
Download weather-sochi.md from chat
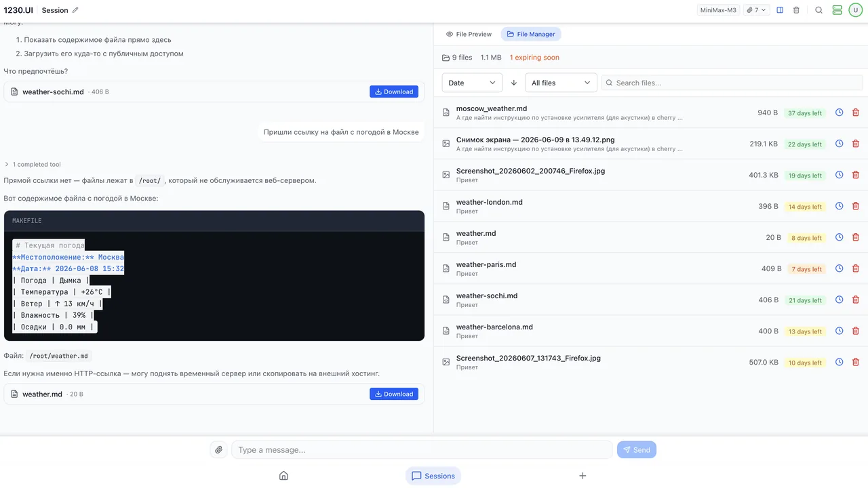[x=394, y=91]
